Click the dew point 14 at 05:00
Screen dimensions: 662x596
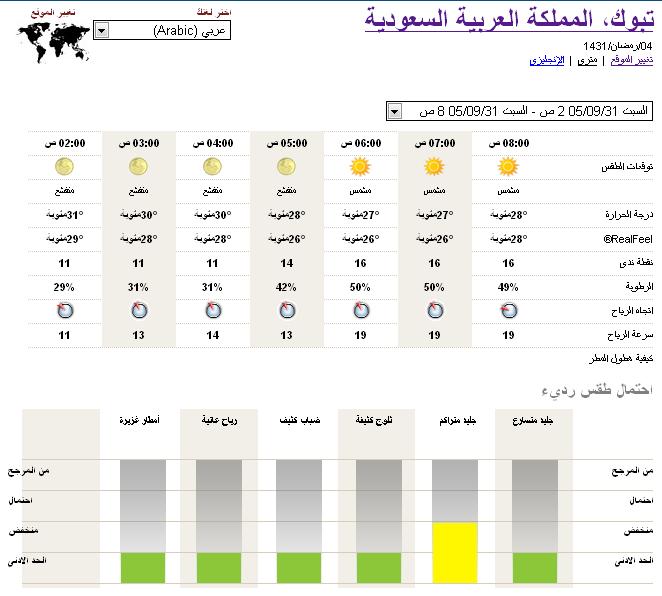[x=286, y=263]
